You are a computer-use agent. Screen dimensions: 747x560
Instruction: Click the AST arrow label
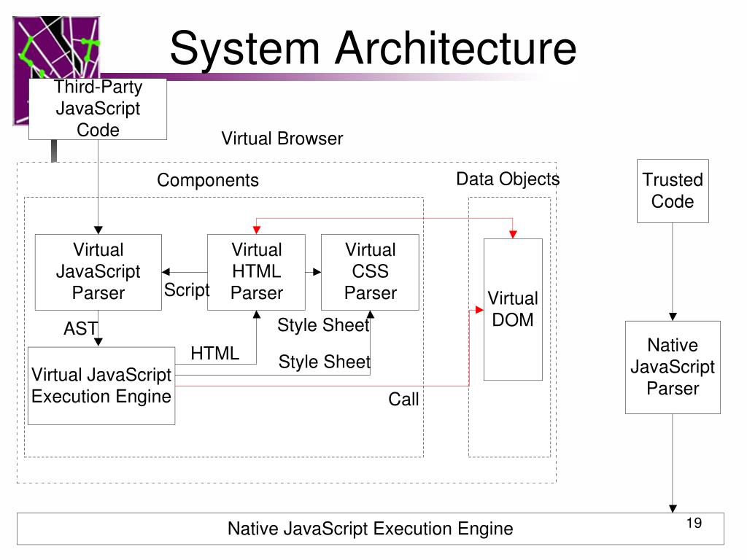[80, 329]
